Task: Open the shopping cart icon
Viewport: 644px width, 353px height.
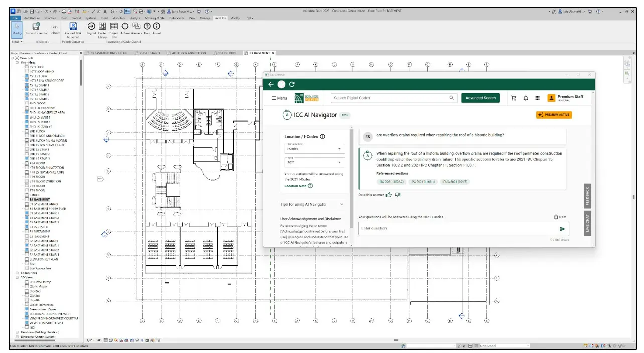Action: [x=513, y=98]
